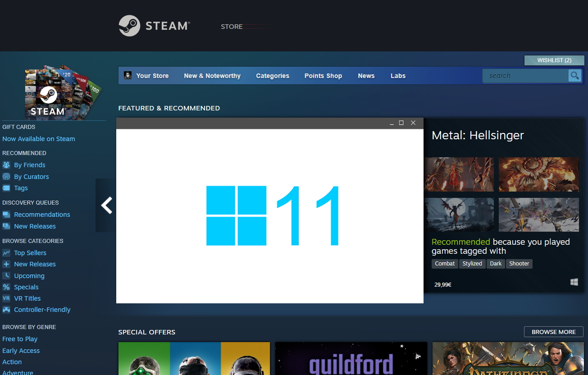Open the Your Store menu
This screenshot has width=588, height=375.
click(152, 76)
